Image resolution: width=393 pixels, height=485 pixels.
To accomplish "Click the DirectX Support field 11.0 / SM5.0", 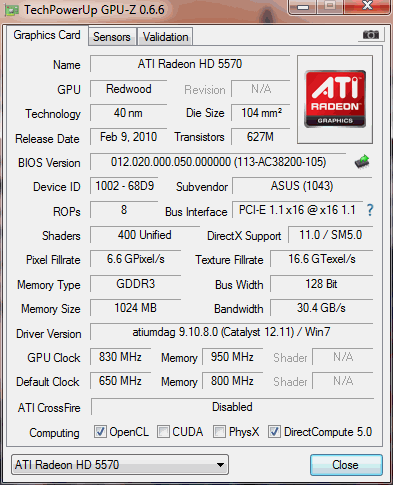I will click(x=331, y=235).
